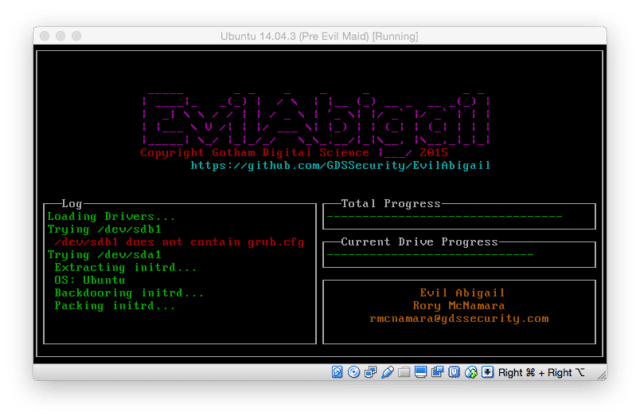Viewport: 640px width, 420px height.
Task: Click the optical disc drive indicator icon
Action: coord(354,372)
